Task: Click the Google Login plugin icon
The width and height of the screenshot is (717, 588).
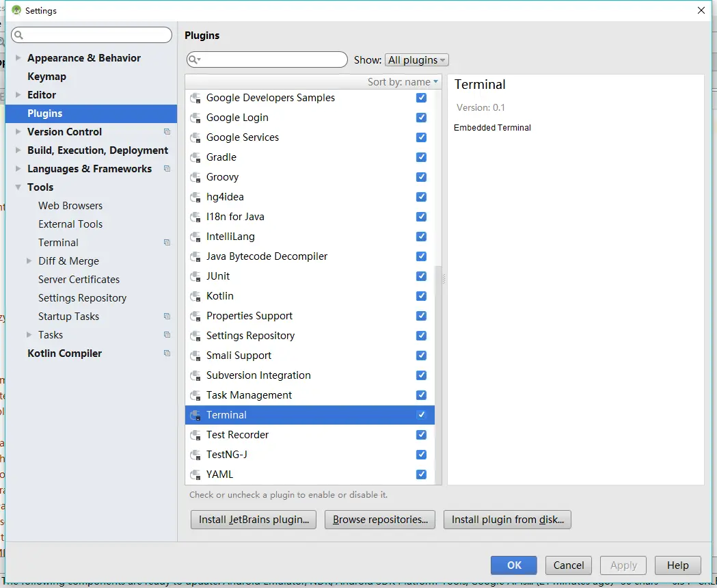Action: (195, 118)
